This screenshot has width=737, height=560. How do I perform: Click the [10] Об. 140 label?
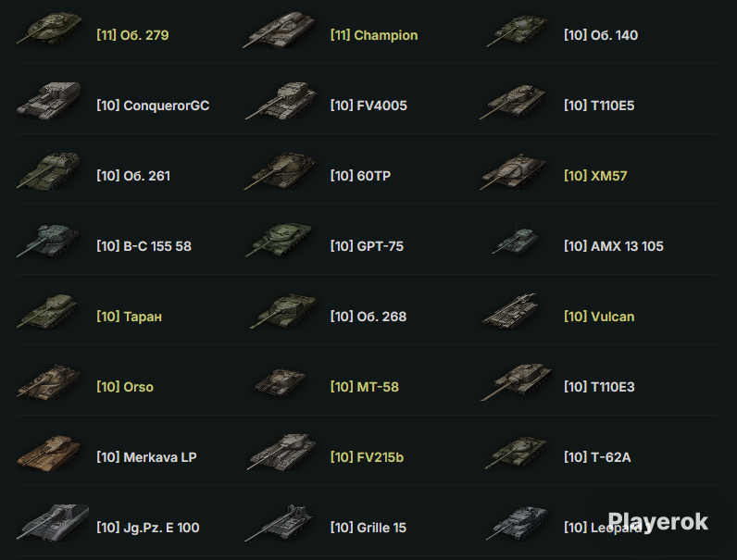601,35
